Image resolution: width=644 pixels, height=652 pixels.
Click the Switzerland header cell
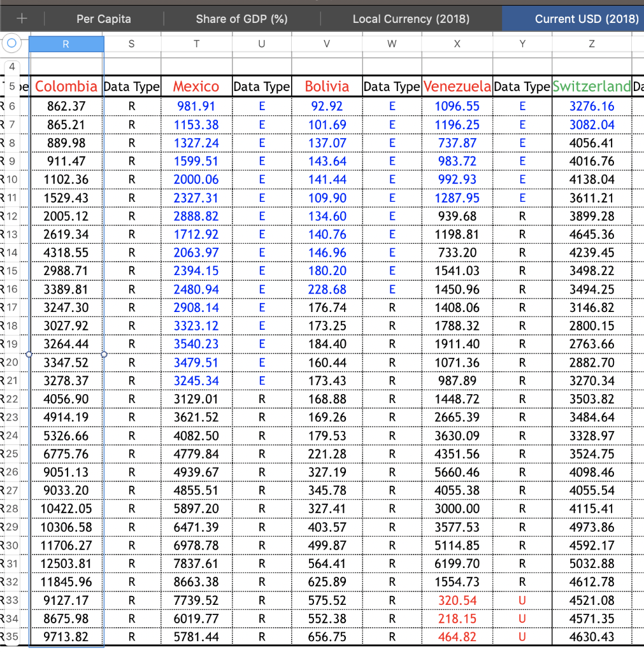click(x=592, y=87)
